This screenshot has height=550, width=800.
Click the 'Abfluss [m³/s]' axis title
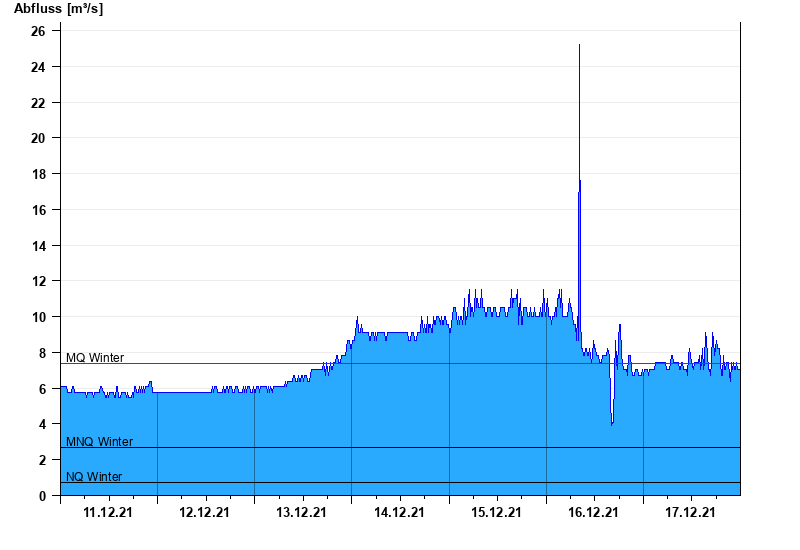[59, 9]
